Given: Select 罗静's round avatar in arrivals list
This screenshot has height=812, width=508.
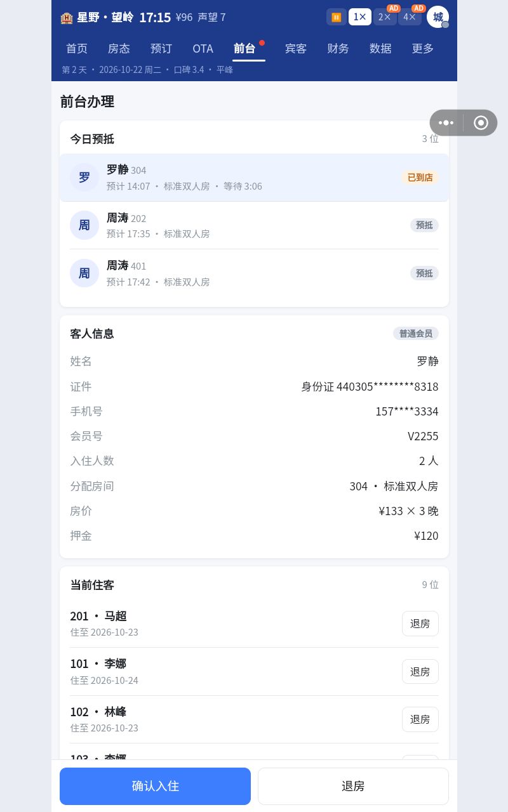Looking at the screenshot, I should tap(84, 178).
